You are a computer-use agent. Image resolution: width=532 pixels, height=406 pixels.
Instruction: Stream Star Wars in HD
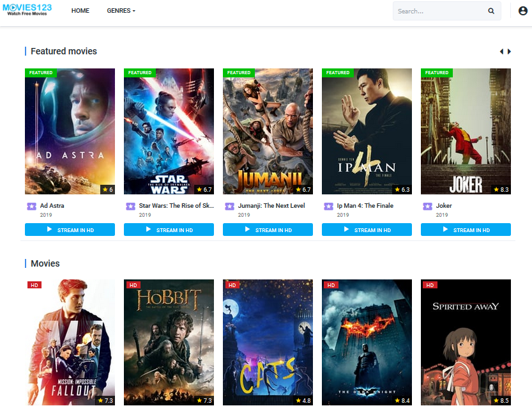tap(169, 230)
